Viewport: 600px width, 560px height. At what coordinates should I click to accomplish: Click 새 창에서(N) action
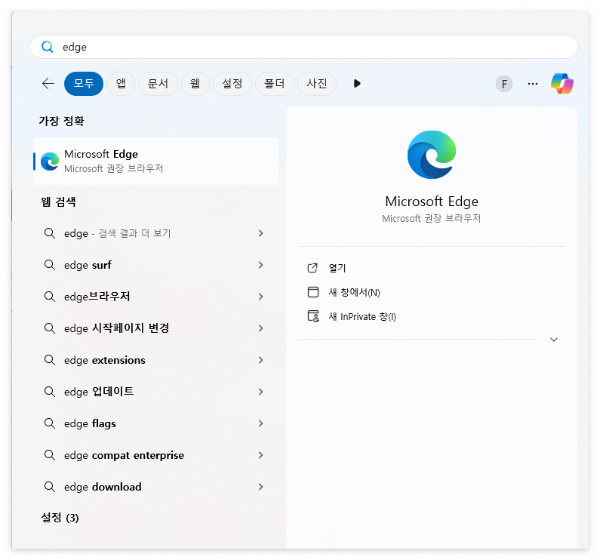(x=354, y=292)
